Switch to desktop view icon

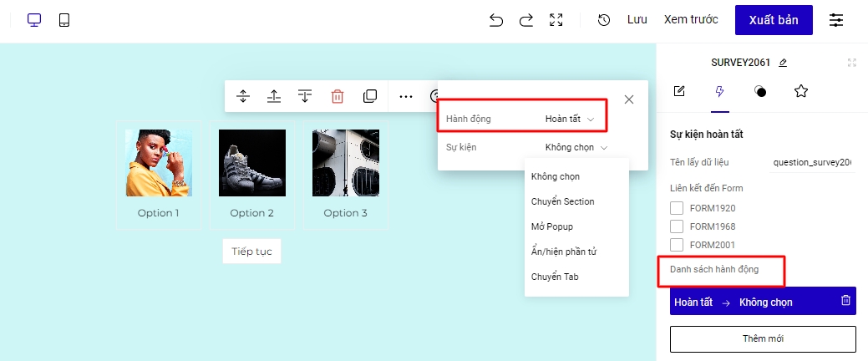click(x=34, y=20)
